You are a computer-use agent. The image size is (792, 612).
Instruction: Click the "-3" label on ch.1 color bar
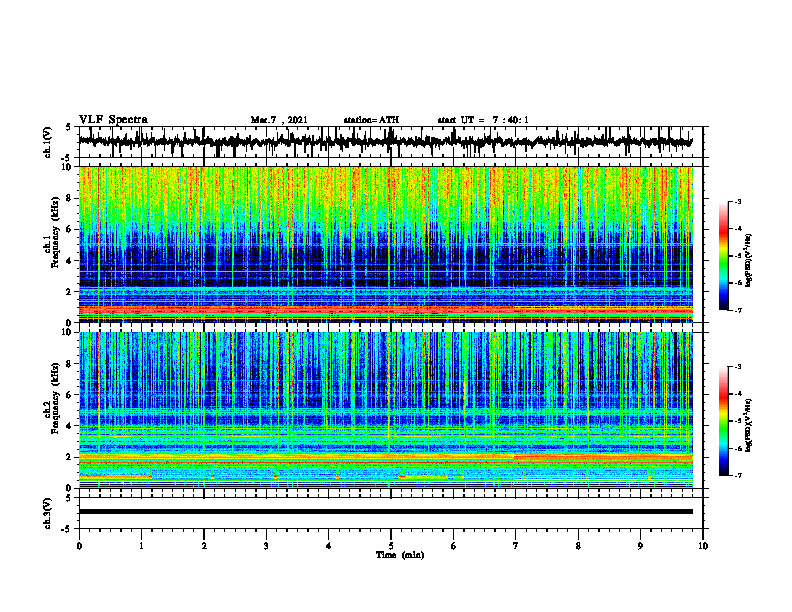tap(738, 201)
